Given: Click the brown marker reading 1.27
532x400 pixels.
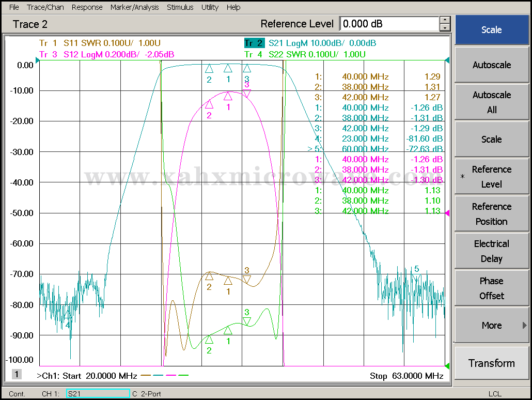Looking at the screenshot, I should (432, 98).
